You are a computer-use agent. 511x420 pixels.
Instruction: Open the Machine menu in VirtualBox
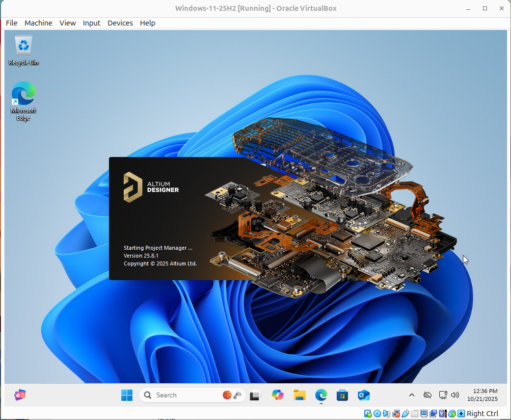38,23
